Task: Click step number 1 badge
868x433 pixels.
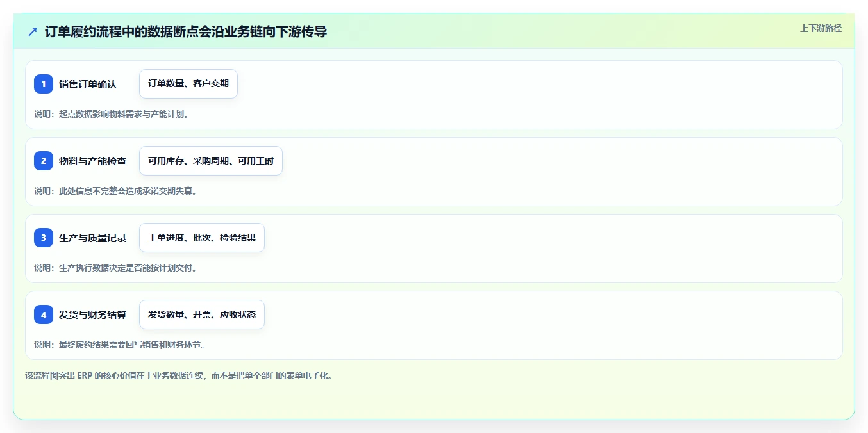Action: [44, 84]
